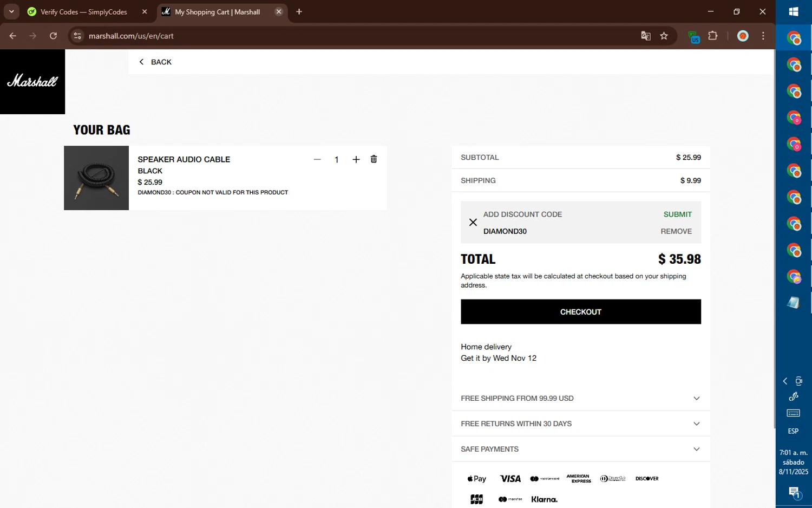Proceed with the CHECKOUT button
Viewport: 812px width, 508px height.
point(580,312)
